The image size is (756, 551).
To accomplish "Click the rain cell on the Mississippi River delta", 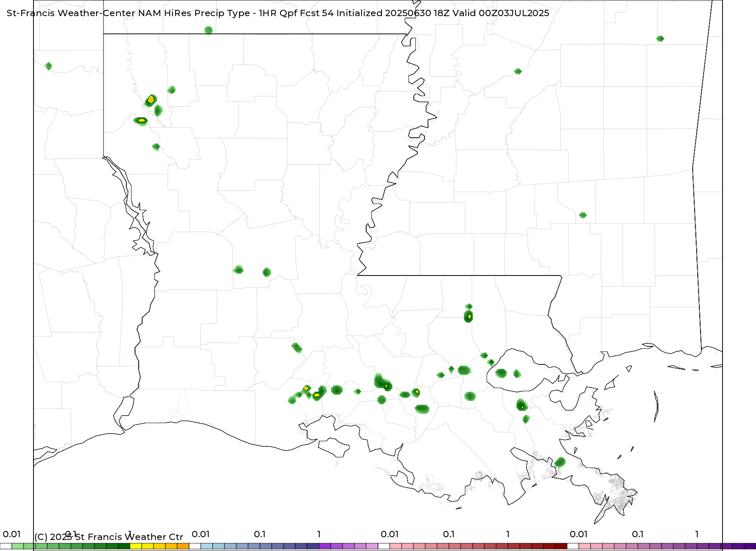I will [x=560, y=462].
